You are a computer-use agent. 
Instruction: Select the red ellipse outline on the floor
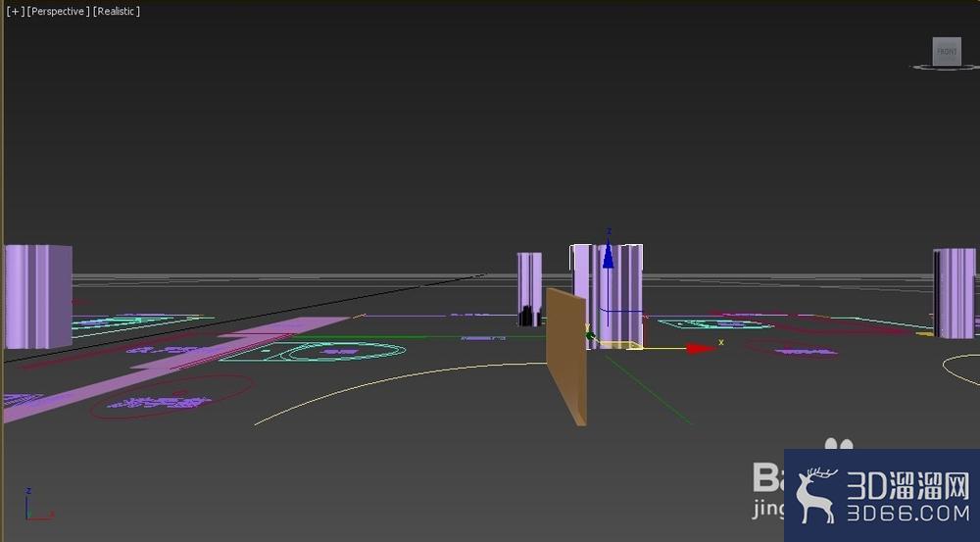click(x=171, y=397)
